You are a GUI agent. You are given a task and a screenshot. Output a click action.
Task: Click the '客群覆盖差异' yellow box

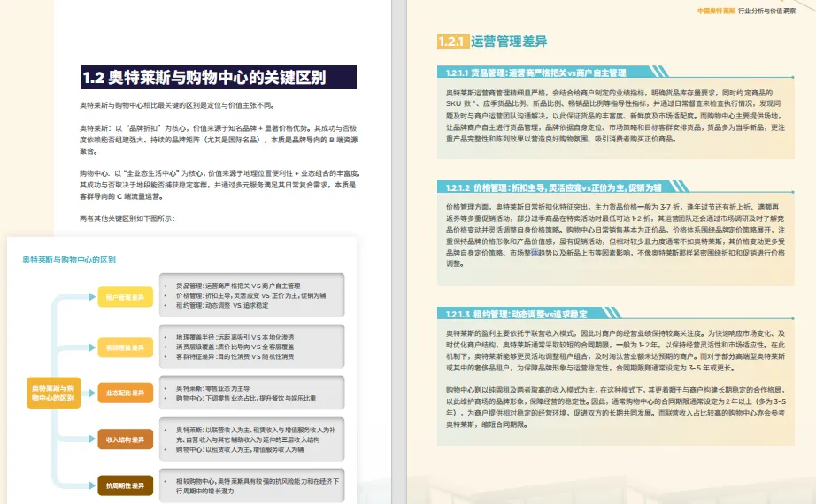click(126, 347)
